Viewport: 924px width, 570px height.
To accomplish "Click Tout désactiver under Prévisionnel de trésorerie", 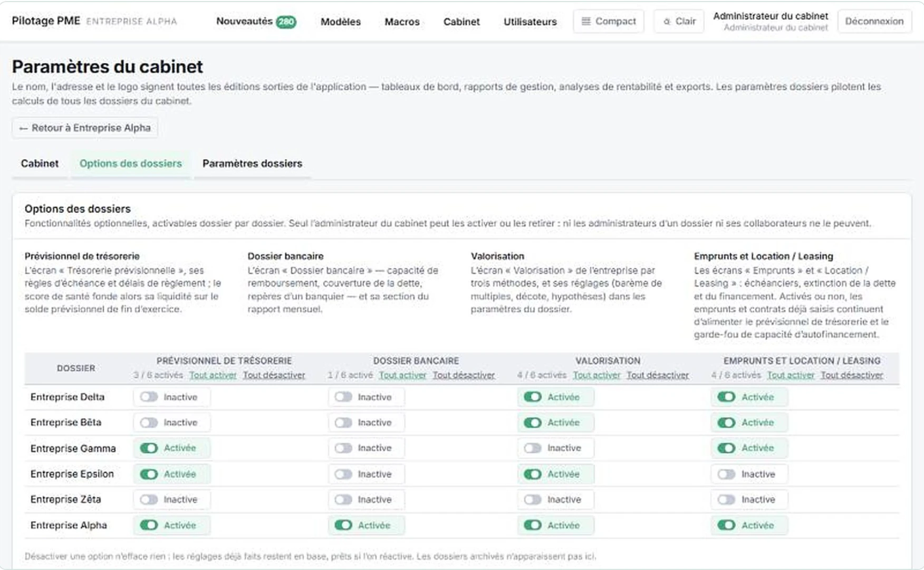I will point(274,375).
